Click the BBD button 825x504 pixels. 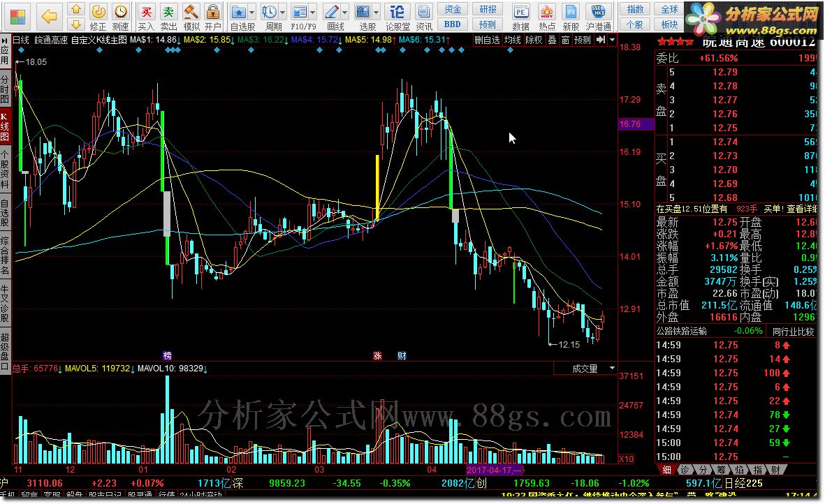pyautogui.click(x=453, y=24)
